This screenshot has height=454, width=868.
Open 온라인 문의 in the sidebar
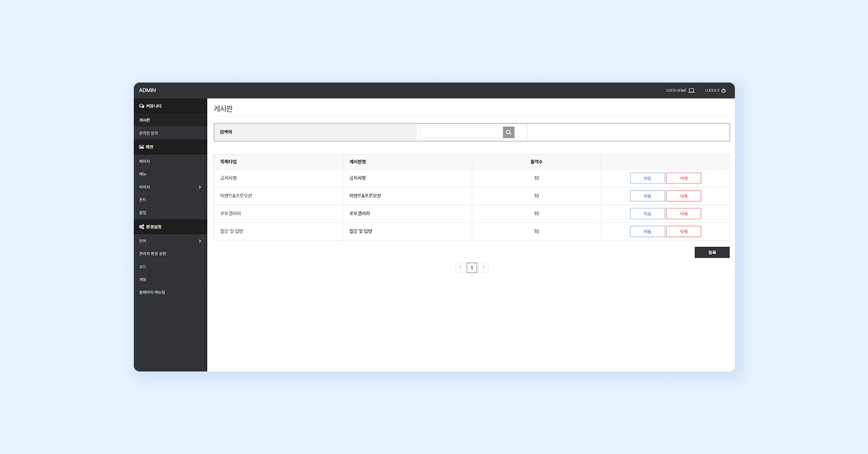coord(171,133)
